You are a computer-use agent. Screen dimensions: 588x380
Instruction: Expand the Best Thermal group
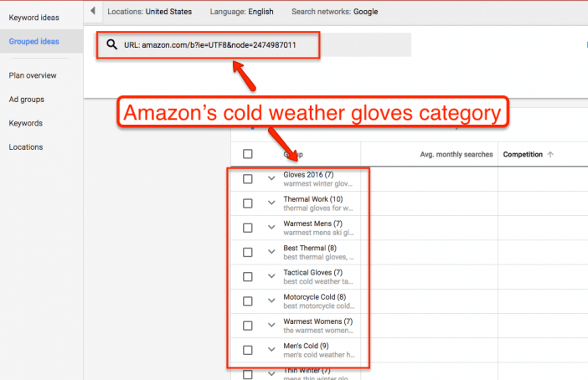(x=271, y=251)
